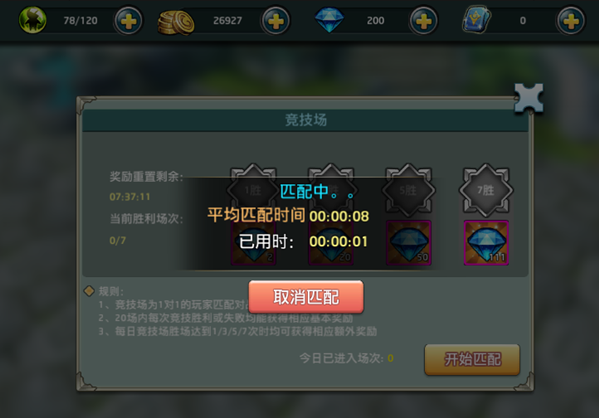Select the 7胜 win milestone badge

(x=486, y=190)
